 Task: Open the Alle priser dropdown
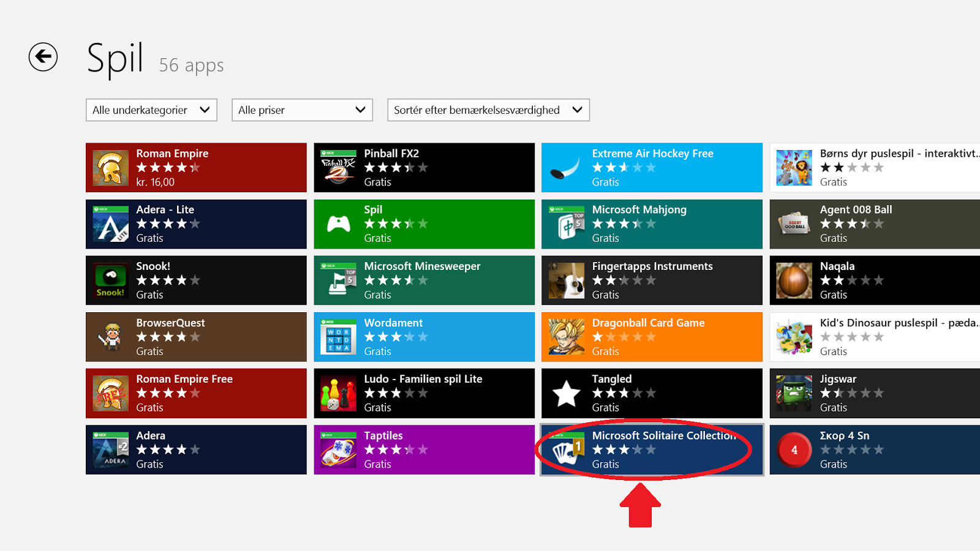[x=302, y=110]
